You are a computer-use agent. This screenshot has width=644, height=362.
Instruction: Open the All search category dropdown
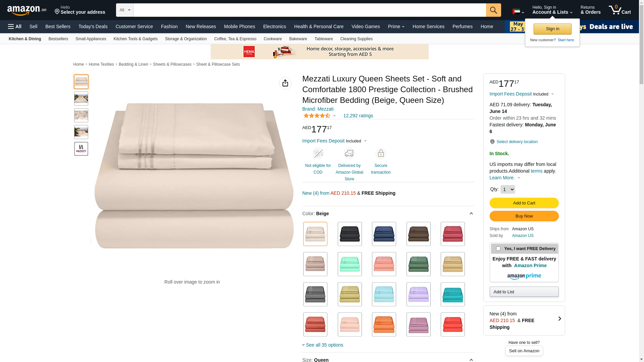125,10
